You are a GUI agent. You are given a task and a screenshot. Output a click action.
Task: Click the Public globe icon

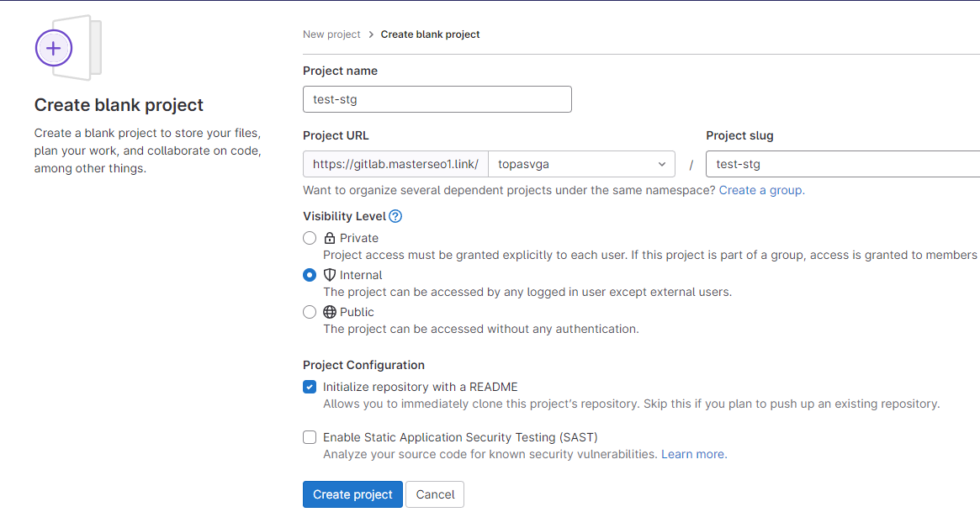point(330,312)
